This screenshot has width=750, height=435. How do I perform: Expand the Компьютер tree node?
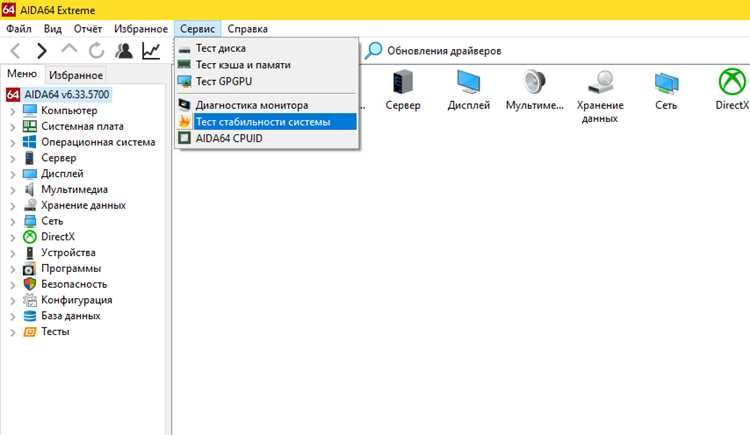[x=13, y=112]
